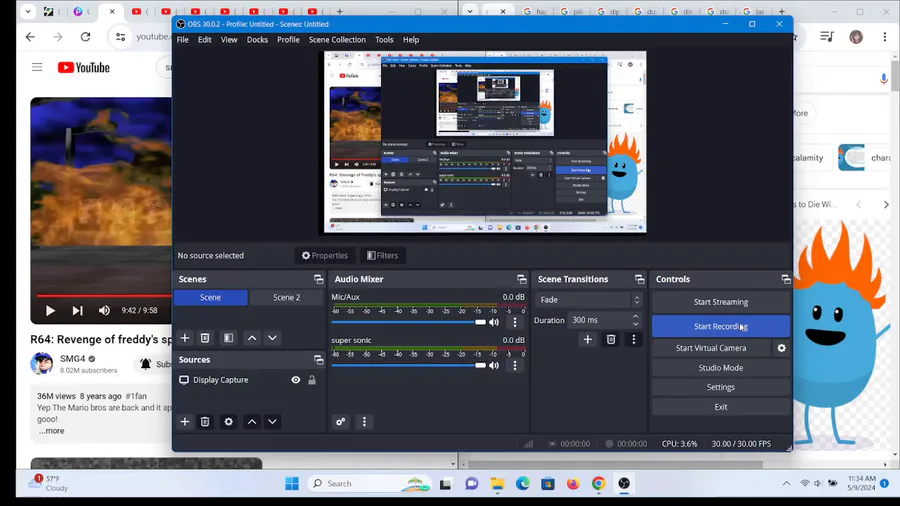Select Scene 2 in Scenes list
This screenshot has height=506, width=900.
pos(286,297)
